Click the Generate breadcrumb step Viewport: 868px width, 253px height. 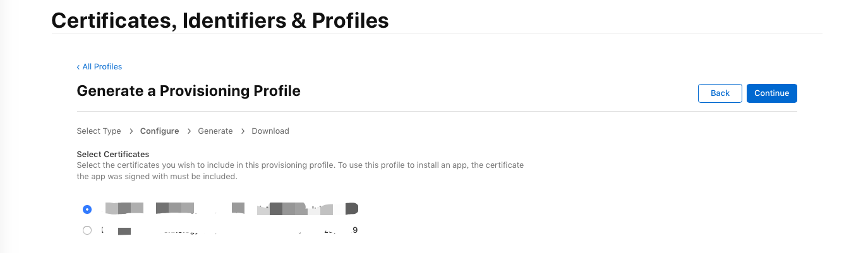tap(215, 131)
